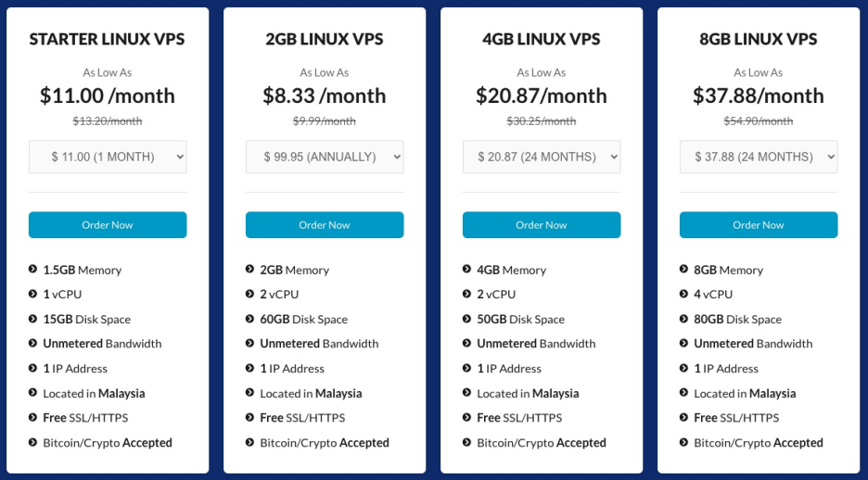Order the 8GB Linux VPS plan
This screenshot has height=480, width=868.
[759, 225]
